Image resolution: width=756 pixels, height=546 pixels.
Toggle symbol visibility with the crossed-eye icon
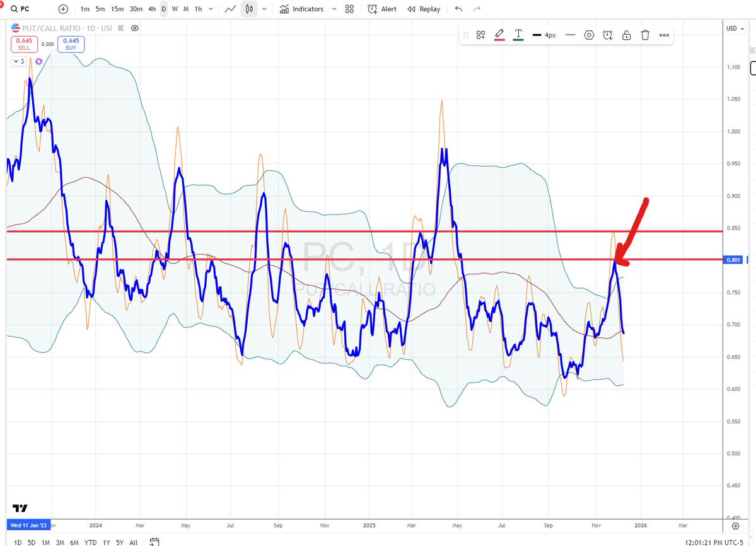tap(135, 28)
